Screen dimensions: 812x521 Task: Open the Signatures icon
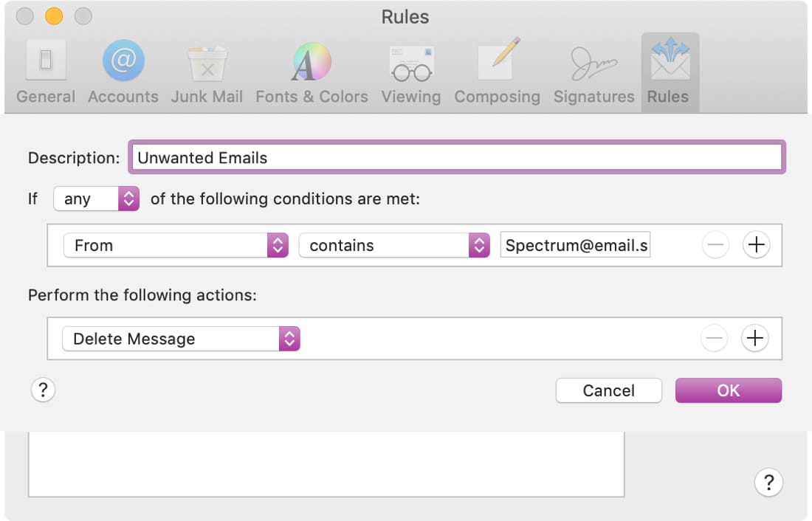pyautogui.click(x=593, y=63)
